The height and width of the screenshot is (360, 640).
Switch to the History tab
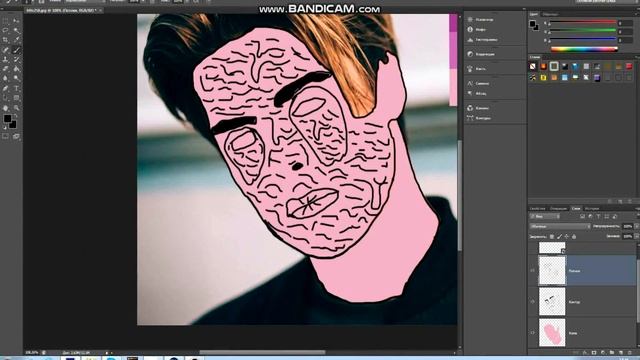[x=592, y=209]
